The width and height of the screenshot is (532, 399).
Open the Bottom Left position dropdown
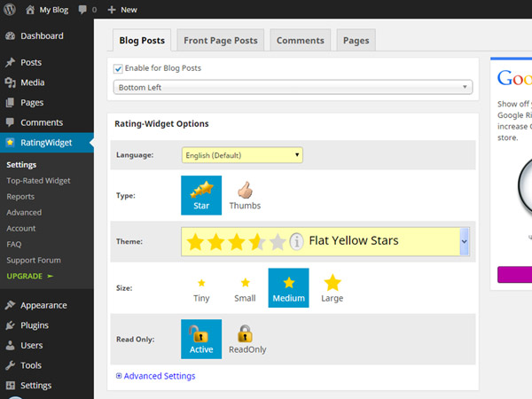pyautogui.click(x=293, y=87)
